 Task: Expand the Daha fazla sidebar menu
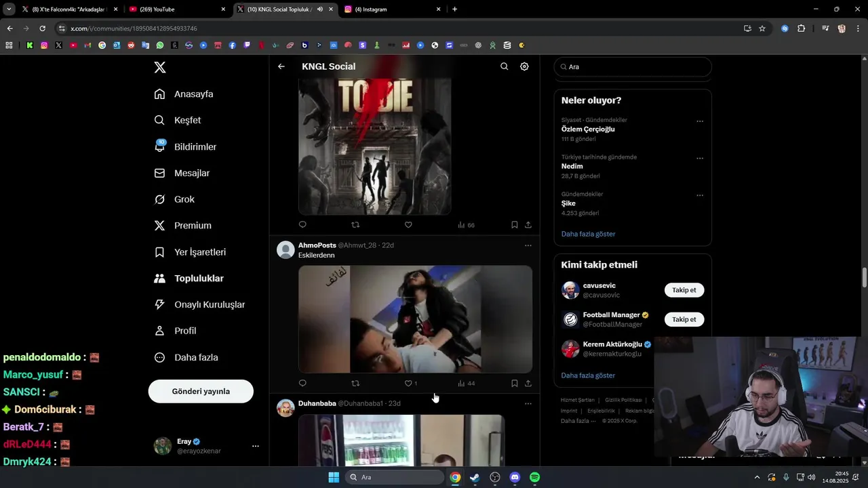click(x=186, y=357)
